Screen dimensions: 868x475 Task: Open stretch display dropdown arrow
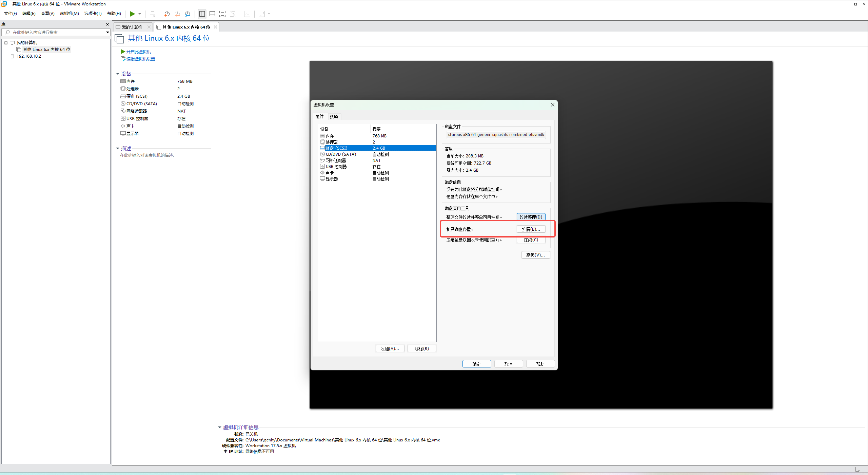coord(269,14)
